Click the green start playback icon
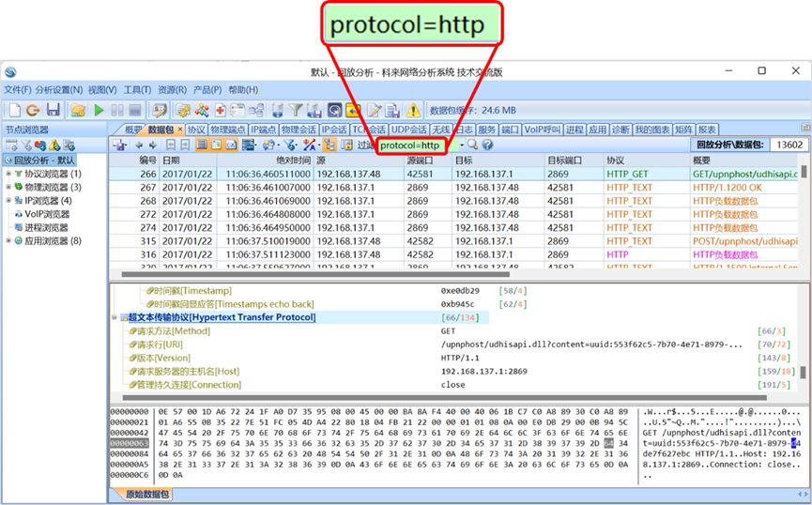This screenshot has width=812, height=505. click(100, 110)
